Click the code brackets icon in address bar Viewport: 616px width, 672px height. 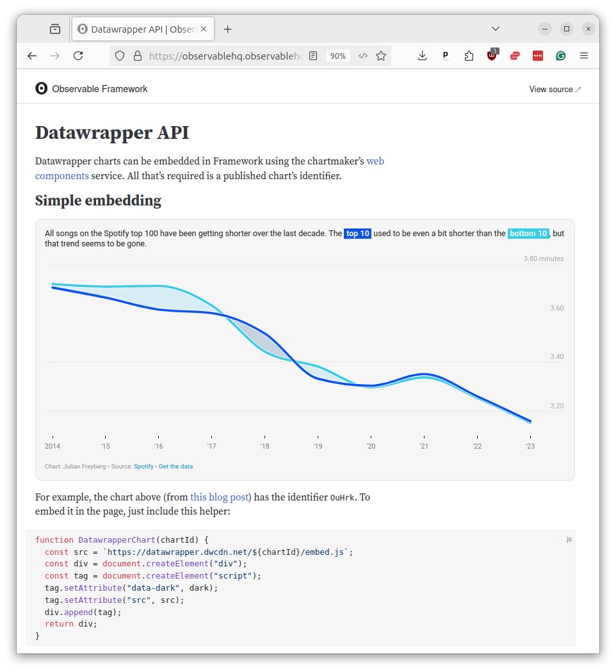click(363, 56)
